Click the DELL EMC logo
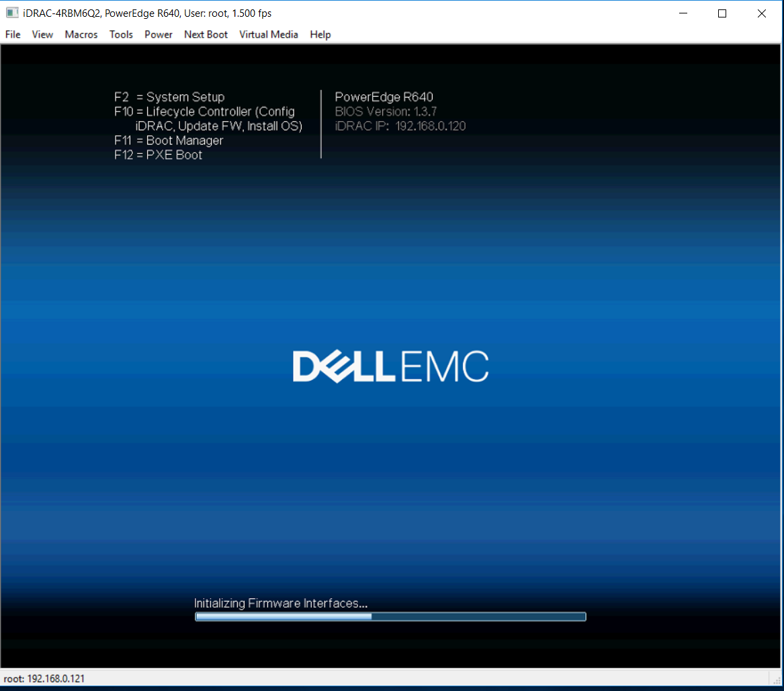The height and width of the screenshot is (691, 784). coord(392,366)
